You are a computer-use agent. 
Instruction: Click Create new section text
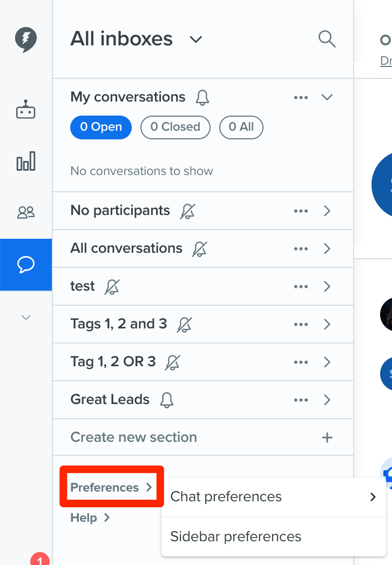[134, 437]
